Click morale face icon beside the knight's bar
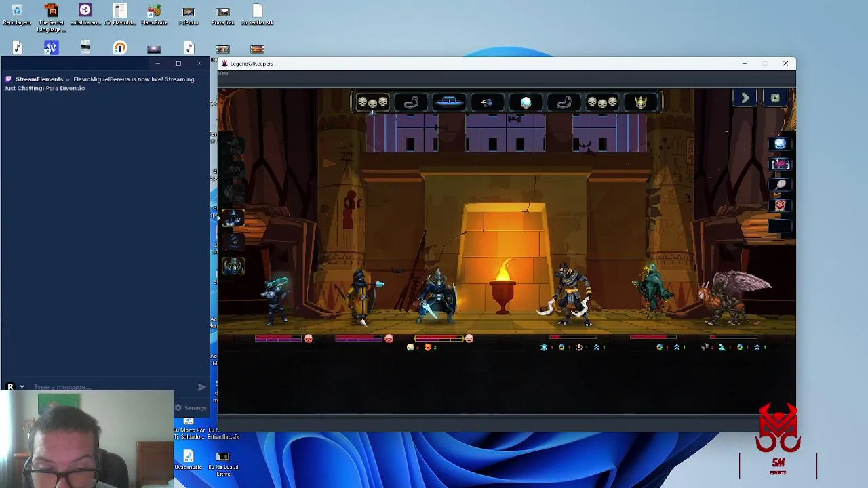 coord(469,338)
